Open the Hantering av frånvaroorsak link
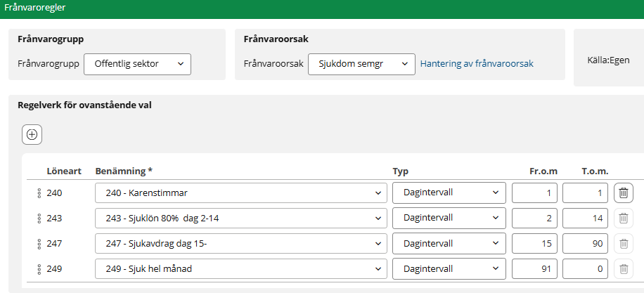 (x=477, y=64)
